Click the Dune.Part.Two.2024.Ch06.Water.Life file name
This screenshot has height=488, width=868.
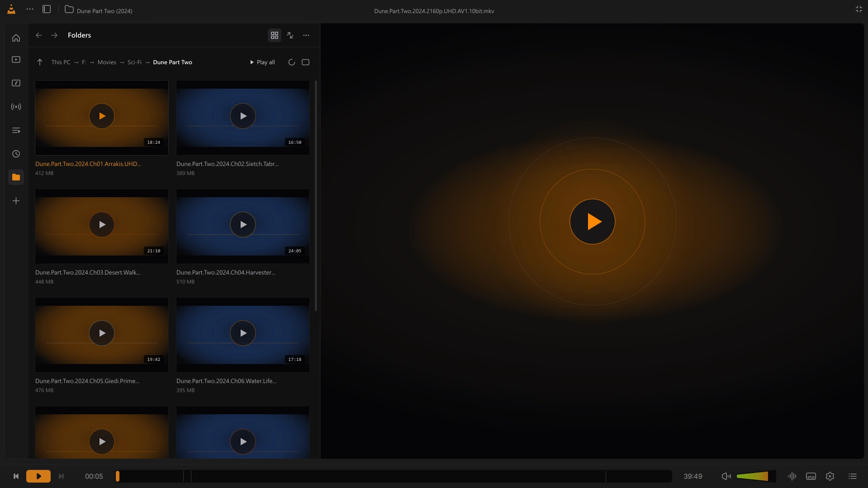pos(226,381)
